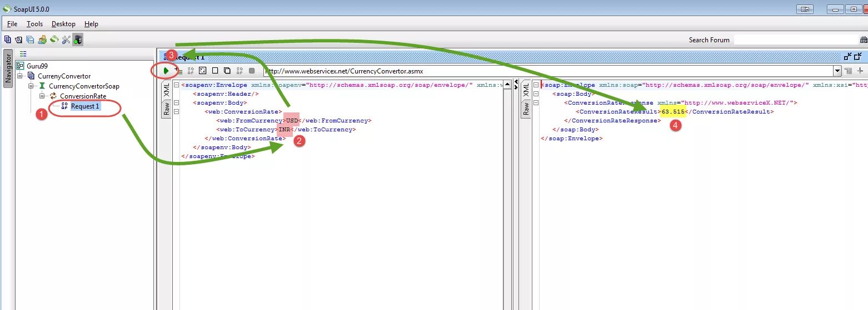Fold the soapenv:Body element in request
The height and width of the screenshot is (310, 868).
(176, 103)
